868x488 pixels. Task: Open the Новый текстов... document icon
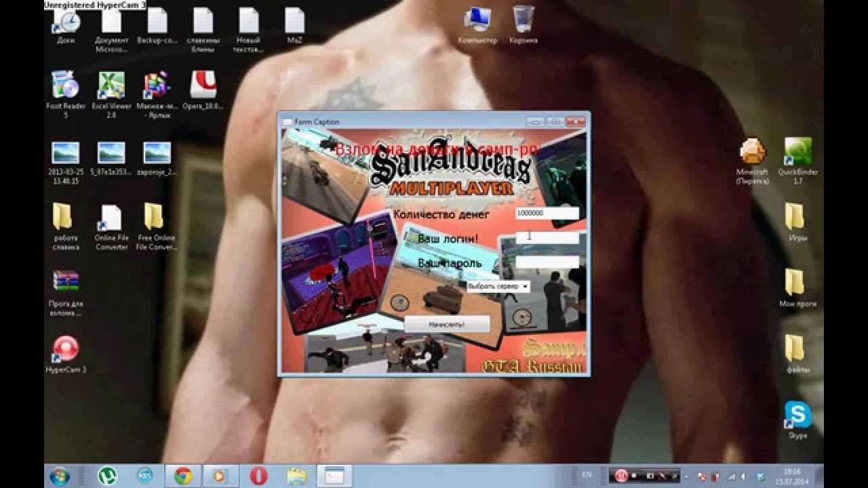coord(249,30)
